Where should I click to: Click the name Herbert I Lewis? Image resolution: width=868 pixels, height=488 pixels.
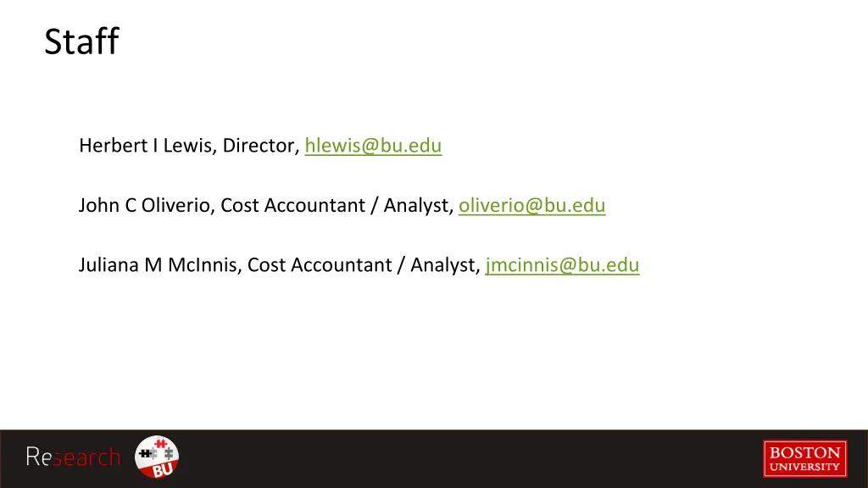(x=146, y=146)
